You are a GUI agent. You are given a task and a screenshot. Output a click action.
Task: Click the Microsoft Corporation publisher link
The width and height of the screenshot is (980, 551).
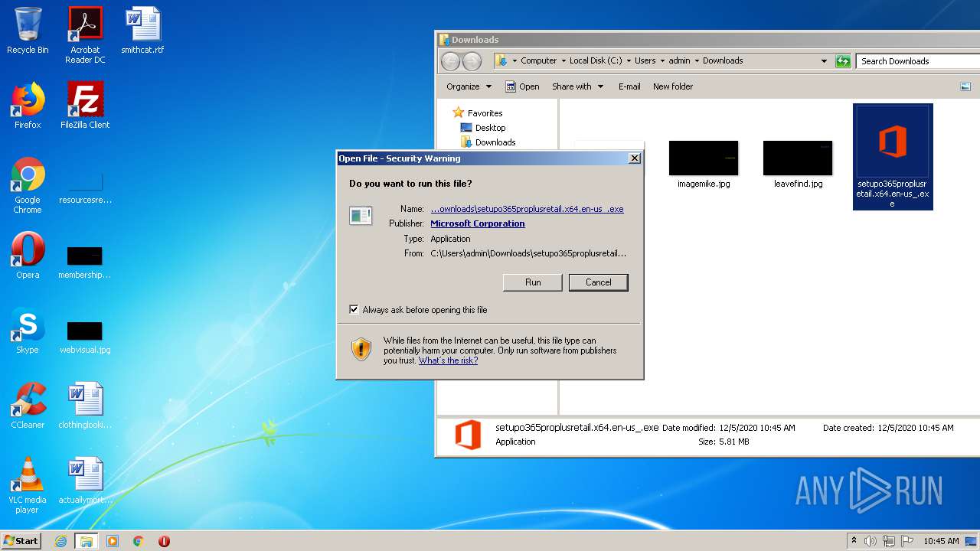[x=478, y=223]
